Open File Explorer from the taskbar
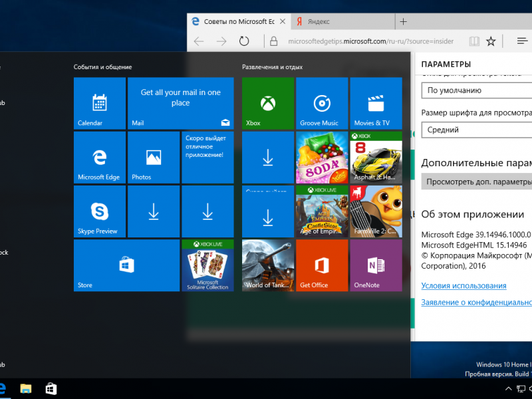The width and height of the screenshot is (532, 399). coord(26,389)
